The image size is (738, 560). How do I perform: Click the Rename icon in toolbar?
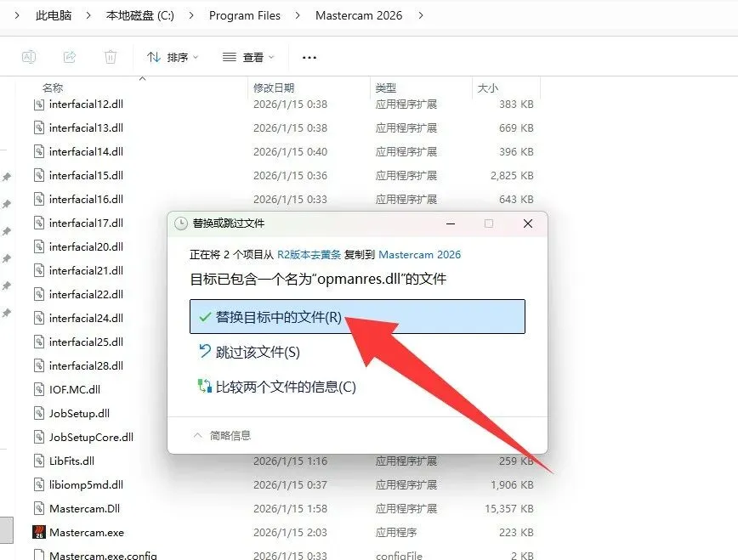pyautogui.click(x=29, y=58)
